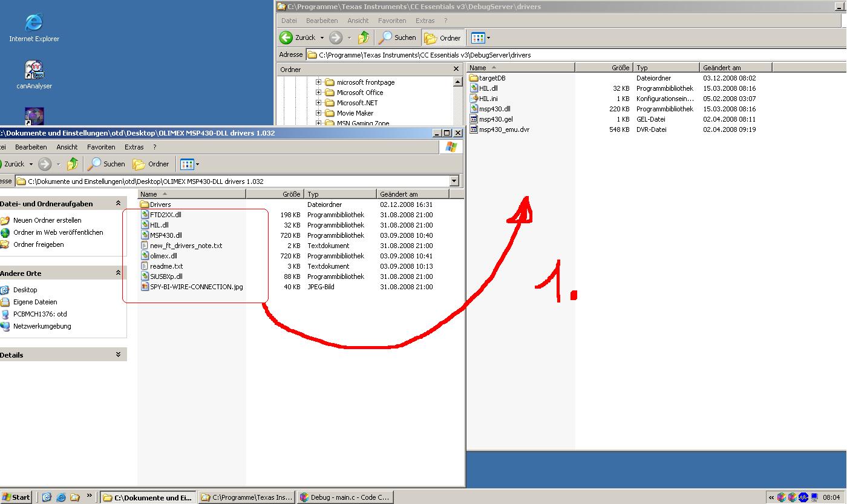The height and width of the screenshot is (504, 847).
Task: Go up one folder in OLIMEX window
Action: point(73,164)
